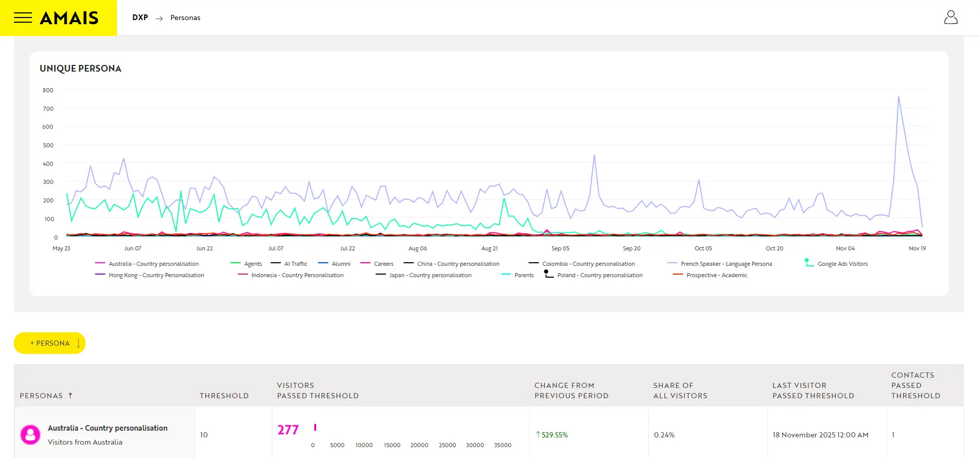Image resolution: width=980 pixels, height=458 pixels.
Task: Go to DXP in breadcrumb
Action: 140,18
